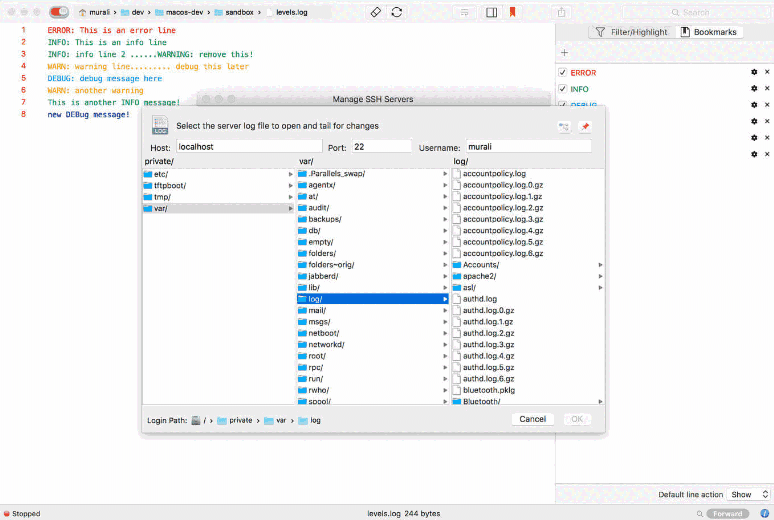The width and height of the screenshot is (774, 520).
Task: Click the reload arrows icon in toolbar
Action: pyautogui.click(x=398, y=12)
